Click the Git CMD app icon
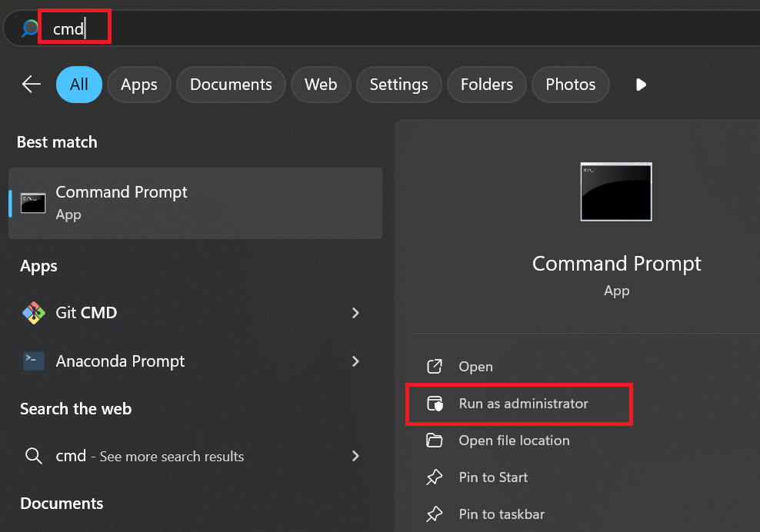This screenshot has height=532, width=760. click(x=34, y=313)
